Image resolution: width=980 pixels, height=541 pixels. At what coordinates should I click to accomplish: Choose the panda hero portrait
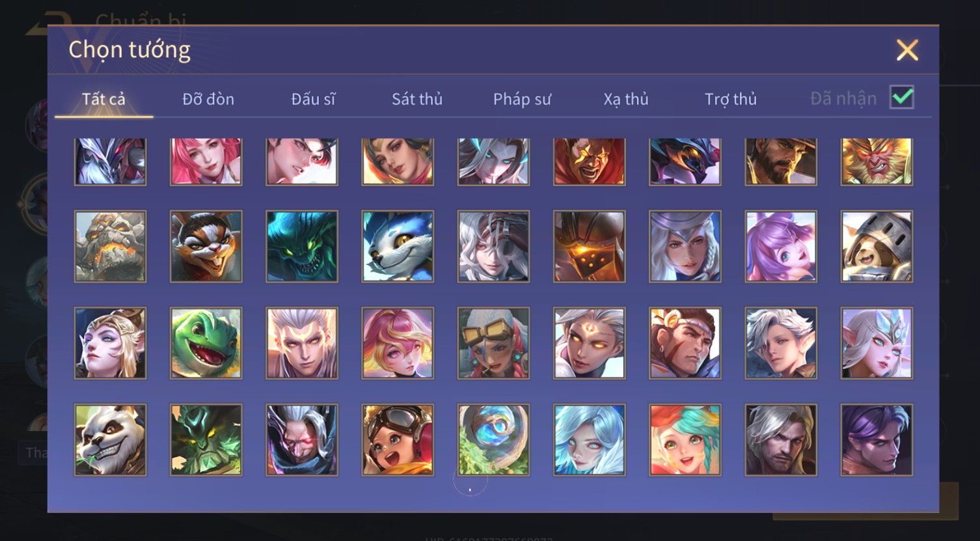click(x=111, y=440)
